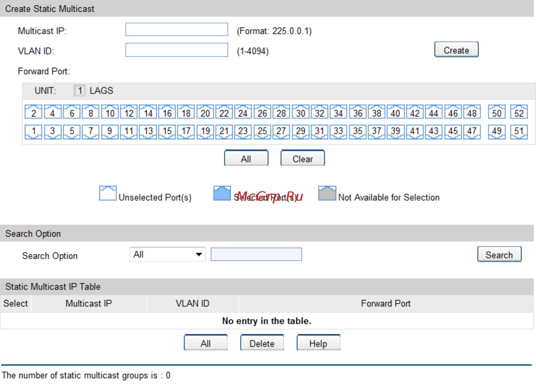Select forward port 37
The image size is (536, 392).
(376, 132)
